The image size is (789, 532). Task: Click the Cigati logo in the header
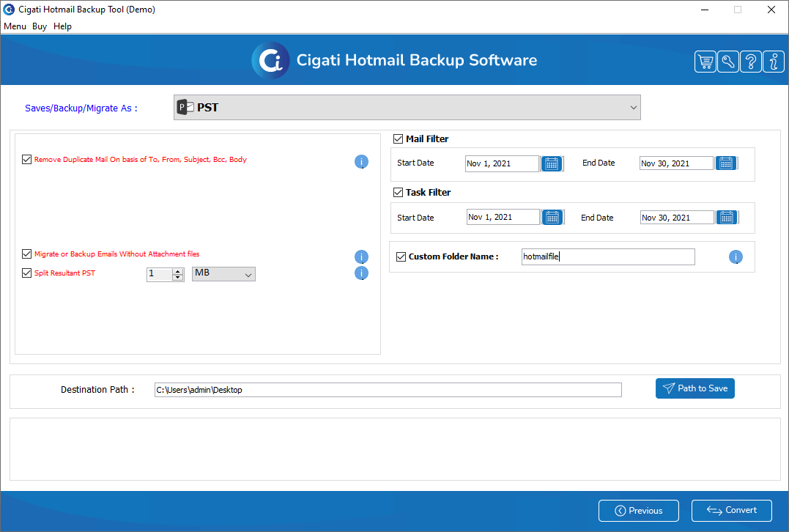click(x=271, y=60)
